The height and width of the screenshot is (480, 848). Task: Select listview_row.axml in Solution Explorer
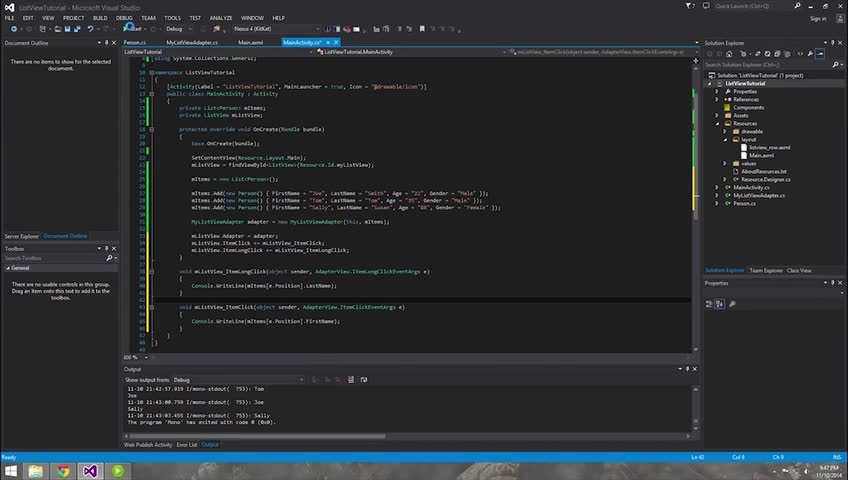click(769, 147)
